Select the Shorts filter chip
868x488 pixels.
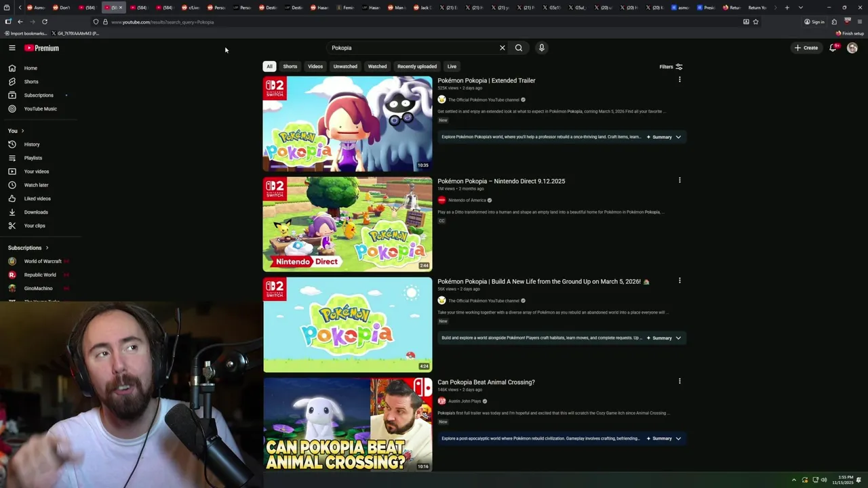point(290,66)
